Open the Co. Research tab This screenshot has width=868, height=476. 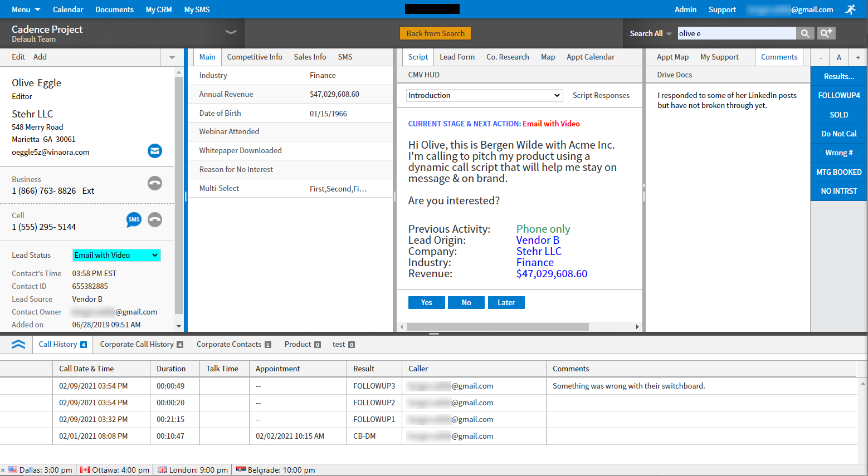point(508,57)
